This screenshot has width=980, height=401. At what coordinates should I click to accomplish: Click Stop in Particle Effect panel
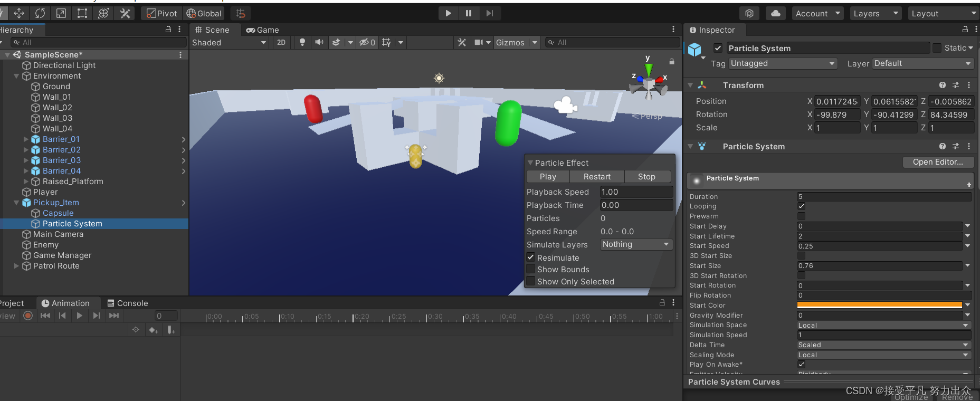coord(646,176)
